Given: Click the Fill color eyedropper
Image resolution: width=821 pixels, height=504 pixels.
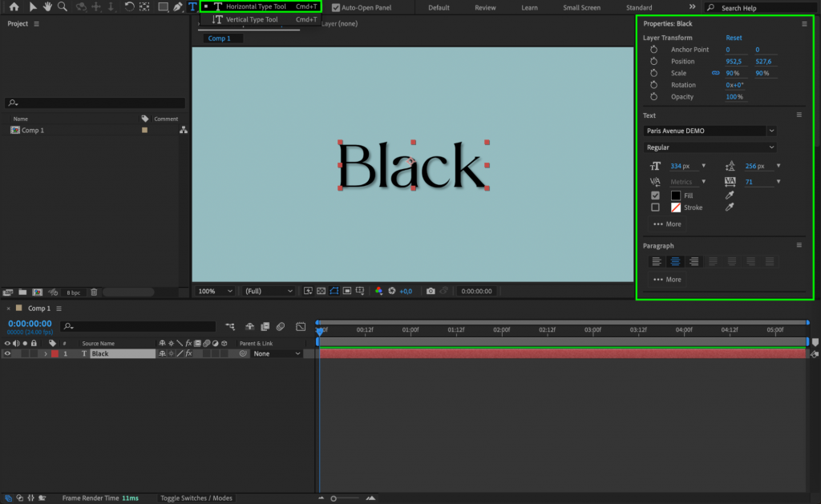Looking at the screenshot, I should [x=730, y=195].
